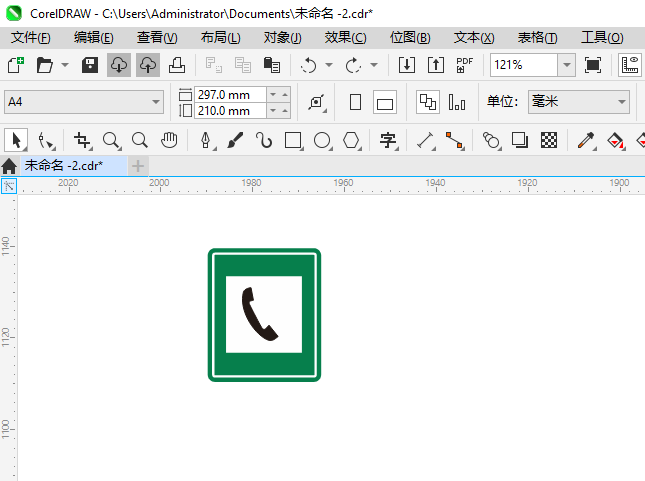Toggle the rulers display icon
The height and width of the screenshot is (481, 645).
pyautogui.click(x=630, y=65)
